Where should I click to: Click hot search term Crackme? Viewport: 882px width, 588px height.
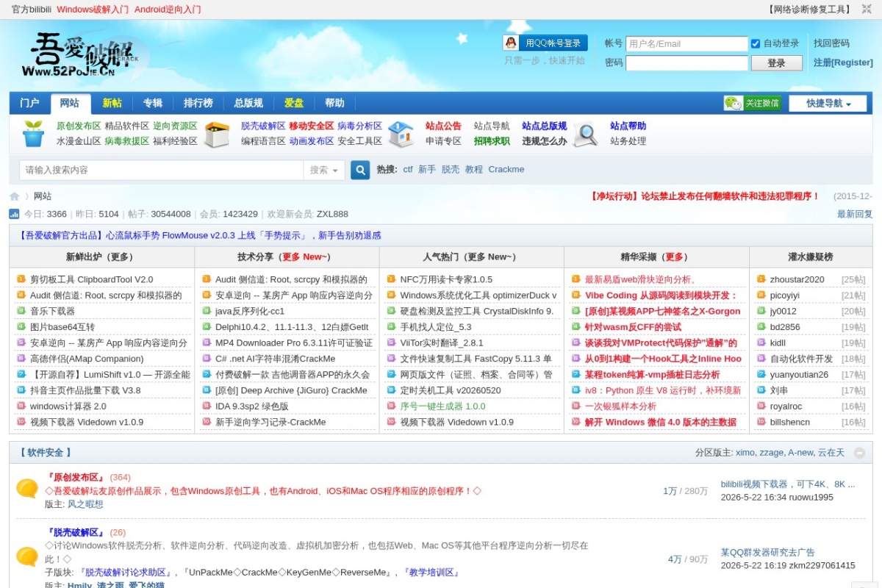[506, 169]
